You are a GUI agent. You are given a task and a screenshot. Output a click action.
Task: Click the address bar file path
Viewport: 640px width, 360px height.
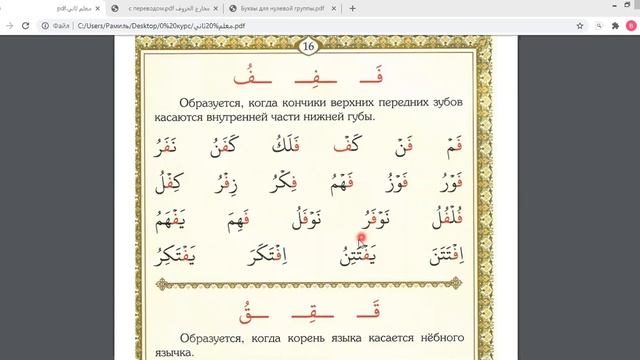(161, 26)
